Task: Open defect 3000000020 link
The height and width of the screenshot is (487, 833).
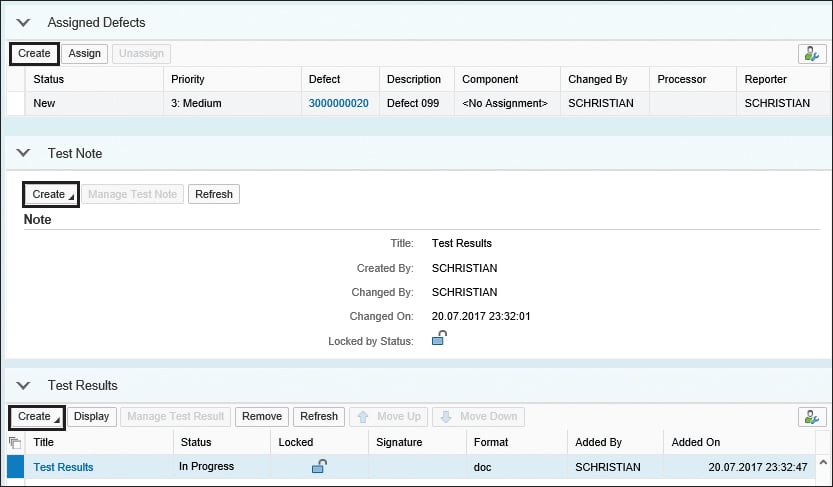Action: pos(338,103)
